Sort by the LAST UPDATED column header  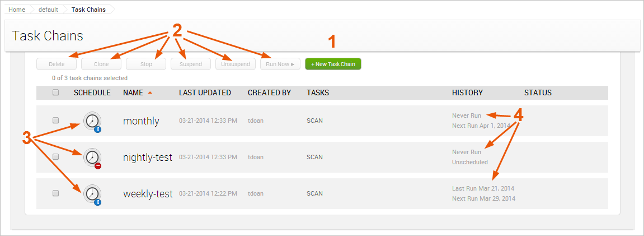coord(205,92)
